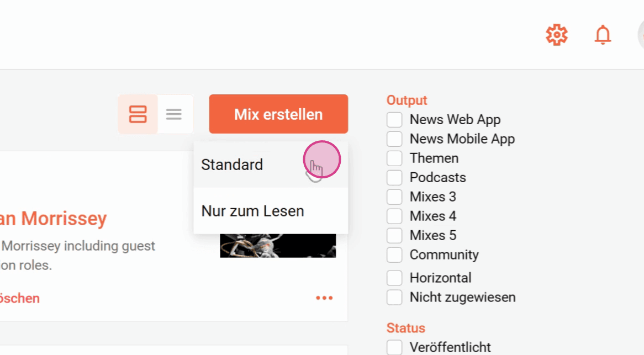The height and width of the screenshot is (355, 644).
Task: Click the Status filter heading
Action: (406, 328)
